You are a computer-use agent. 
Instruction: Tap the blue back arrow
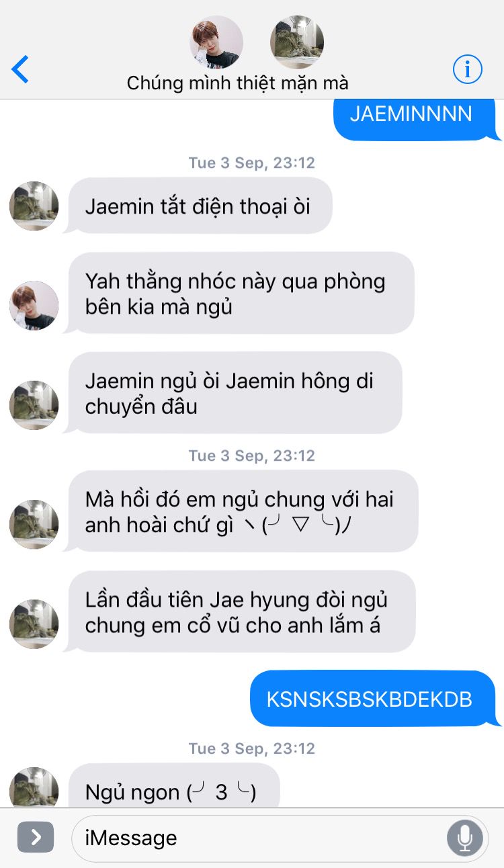(20, 69)
